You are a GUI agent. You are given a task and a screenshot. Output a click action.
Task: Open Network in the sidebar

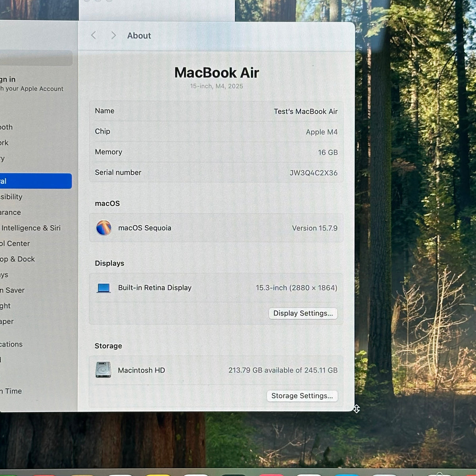[4, 143]
